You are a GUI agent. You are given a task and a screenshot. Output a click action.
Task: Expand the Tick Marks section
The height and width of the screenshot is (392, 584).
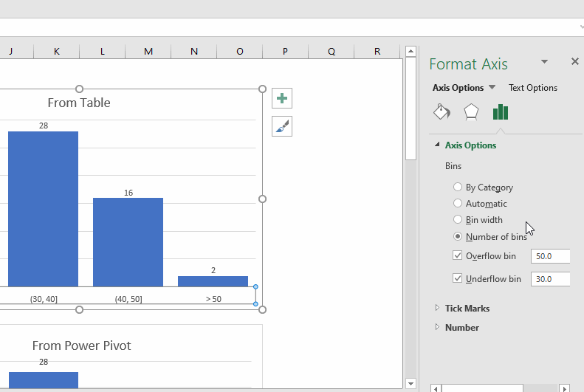437,308
